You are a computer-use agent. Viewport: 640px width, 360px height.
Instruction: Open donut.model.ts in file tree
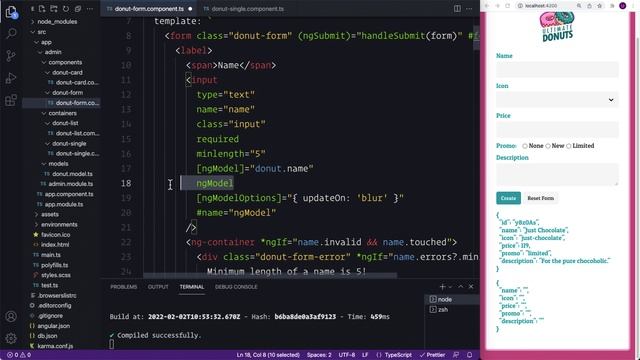click(72, 174)
